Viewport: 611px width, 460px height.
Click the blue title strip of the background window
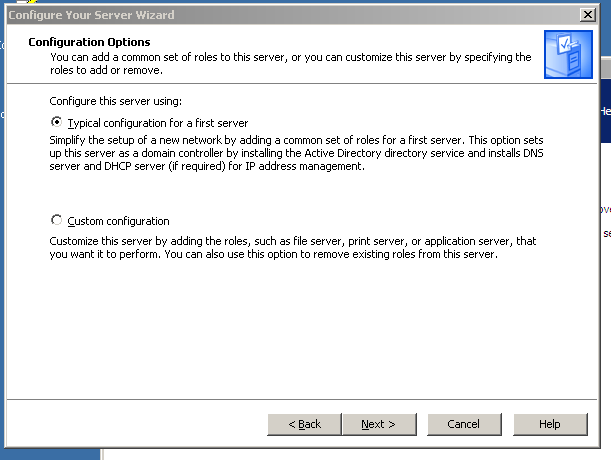[605, 112]
